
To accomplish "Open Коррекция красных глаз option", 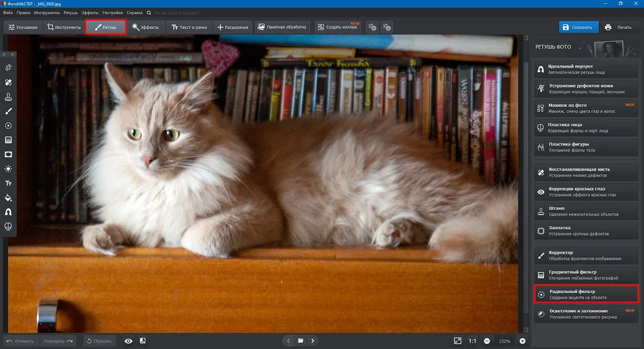I will point(585,192).
